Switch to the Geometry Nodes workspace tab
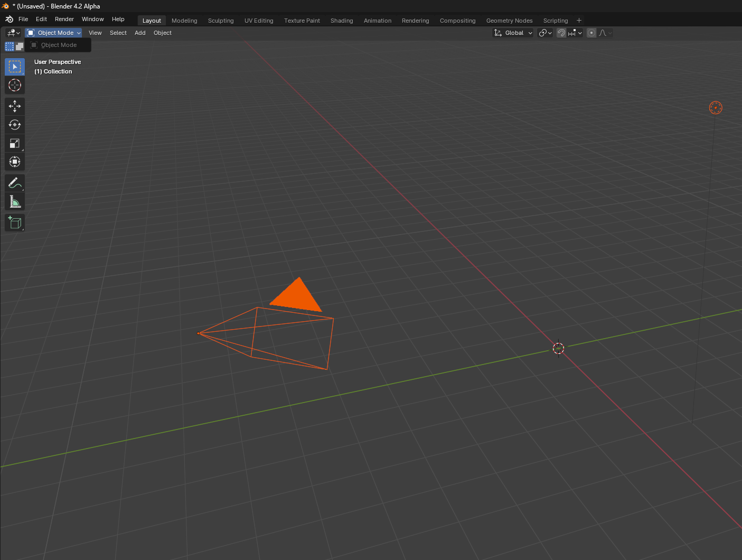 pyautogui.click(x=510, y=21)
